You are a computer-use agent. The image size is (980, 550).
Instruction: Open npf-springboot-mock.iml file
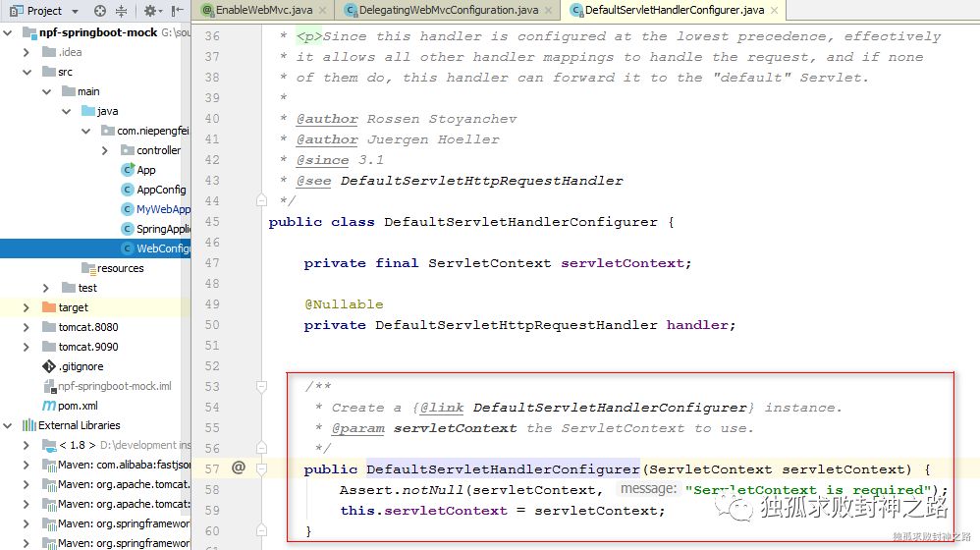[x=114, y=386]
